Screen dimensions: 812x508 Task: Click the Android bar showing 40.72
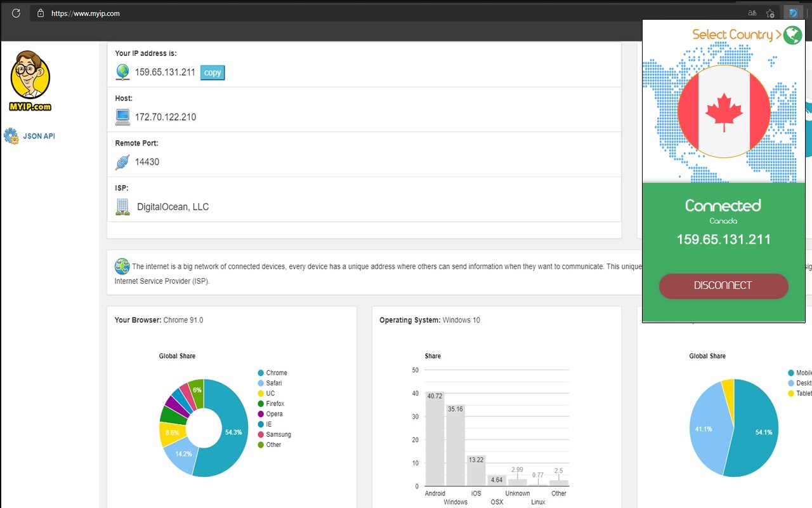[x=435, y=439]
